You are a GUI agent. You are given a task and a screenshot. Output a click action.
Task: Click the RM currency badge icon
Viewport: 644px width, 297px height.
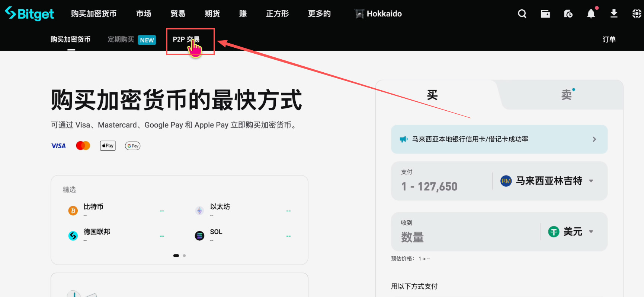coord(506,181)
